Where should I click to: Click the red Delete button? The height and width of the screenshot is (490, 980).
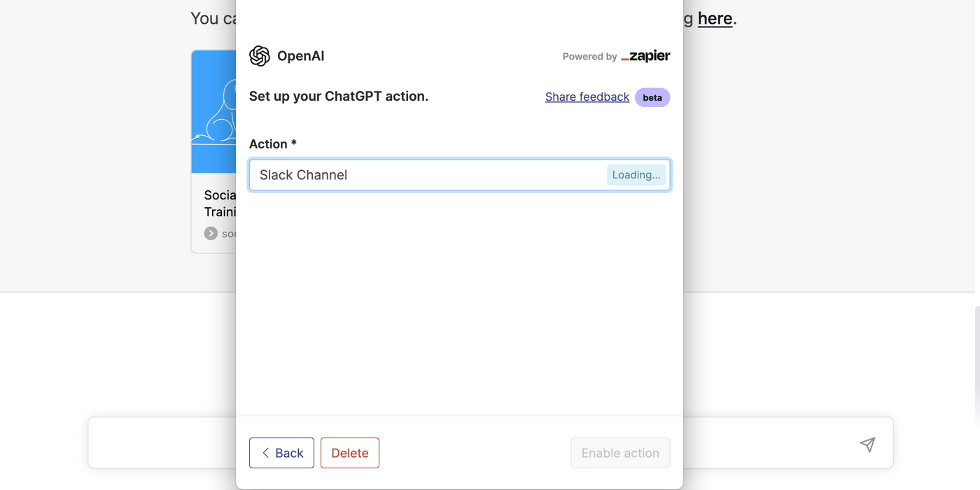coord(349,453)
